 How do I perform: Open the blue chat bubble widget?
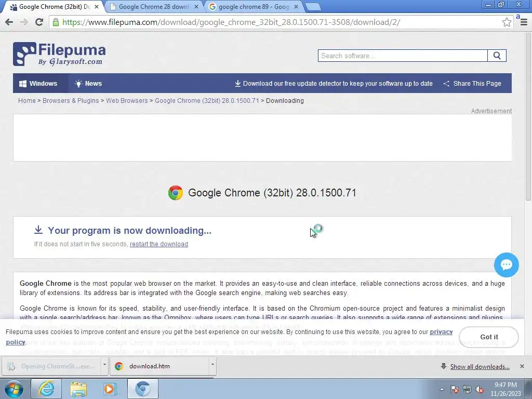tap(506, 265)
